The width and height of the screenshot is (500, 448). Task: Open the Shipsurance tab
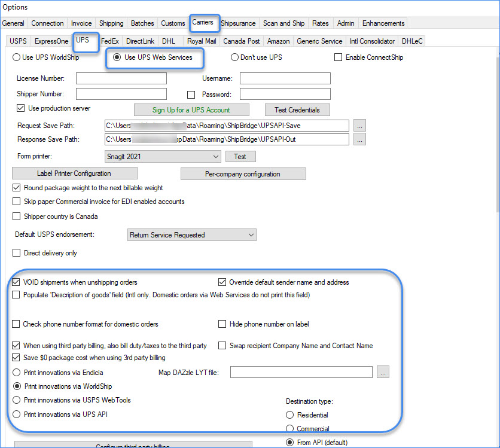pyautogui.click(x=238, y=23)
